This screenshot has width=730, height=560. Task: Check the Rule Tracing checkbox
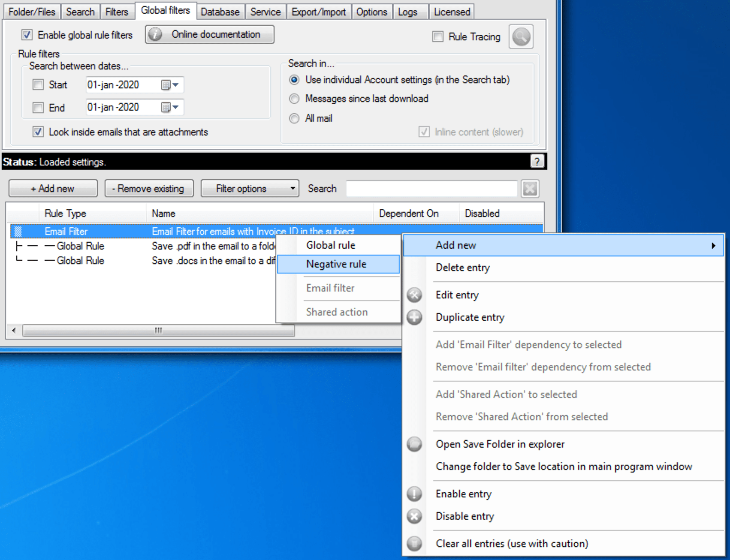[x=438, y=37]
